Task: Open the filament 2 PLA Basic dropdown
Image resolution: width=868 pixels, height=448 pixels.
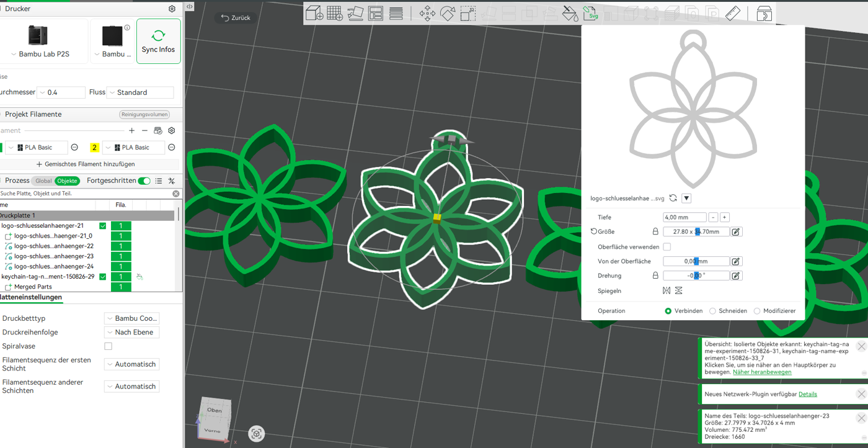Action: 134,147
